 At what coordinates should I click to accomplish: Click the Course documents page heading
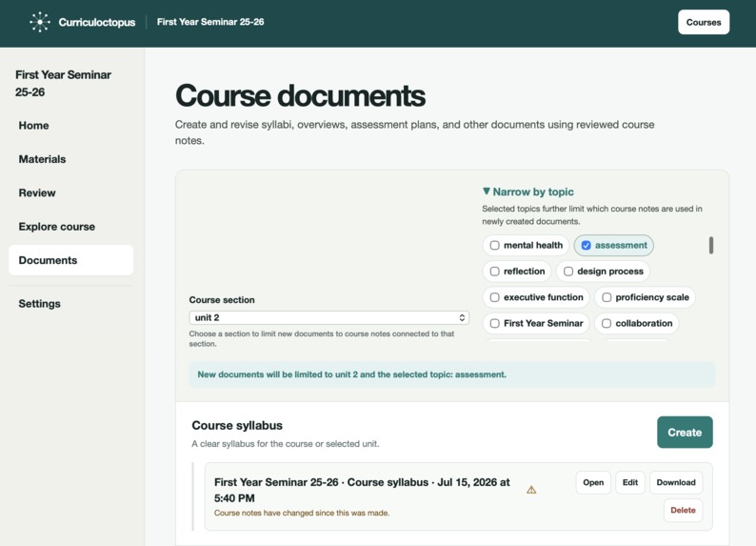pyautogui.click(x=300, y=95)
